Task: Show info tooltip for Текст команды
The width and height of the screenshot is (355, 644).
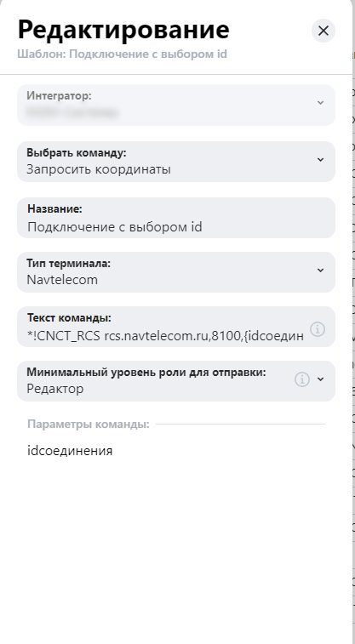Action: [x=318, y=329]
